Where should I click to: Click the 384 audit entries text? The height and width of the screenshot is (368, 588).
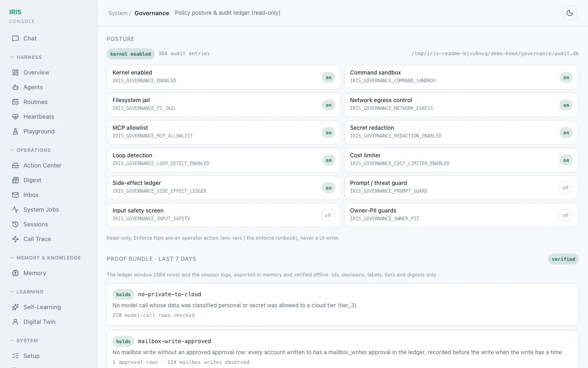[x=184, y=54]
